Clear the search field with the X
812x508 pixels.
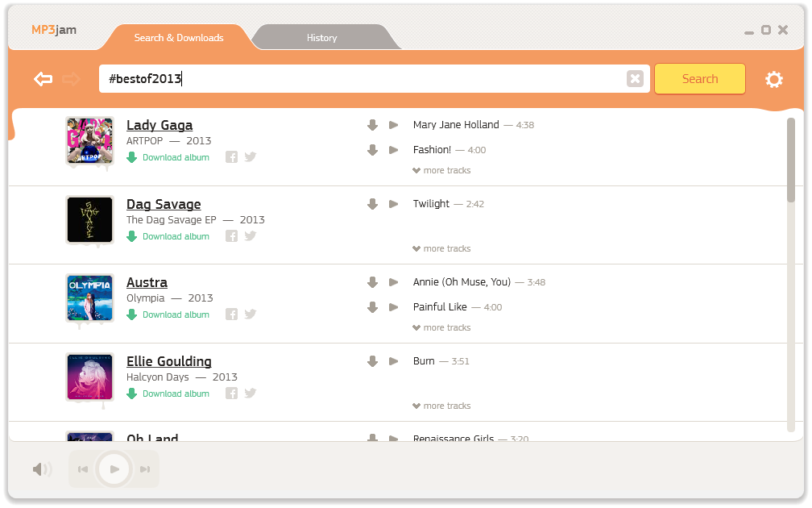tap(635, 79)
